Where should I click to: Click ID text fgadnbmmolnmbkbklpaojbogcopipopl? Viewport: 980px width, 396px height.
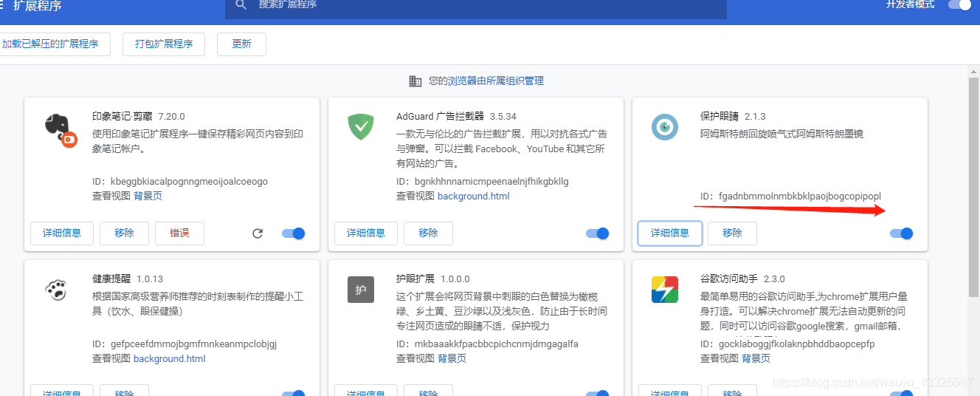point(800,197)
